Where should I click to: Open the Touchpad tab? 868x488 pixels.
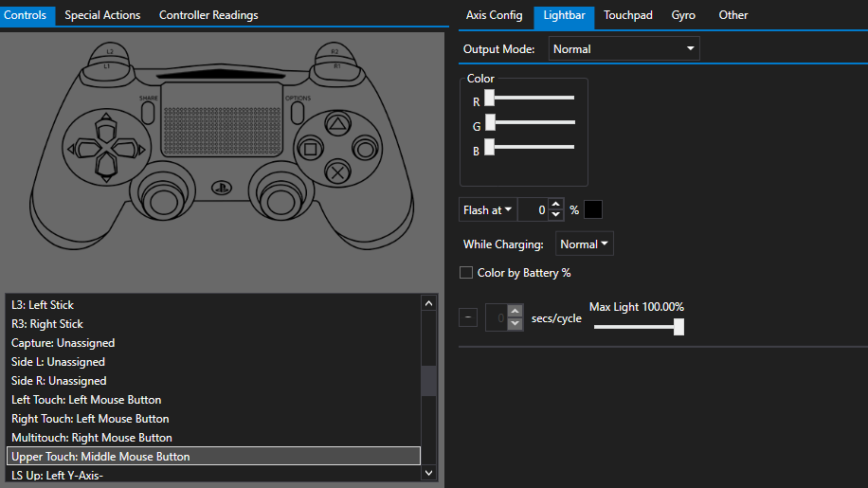(627, 15)
